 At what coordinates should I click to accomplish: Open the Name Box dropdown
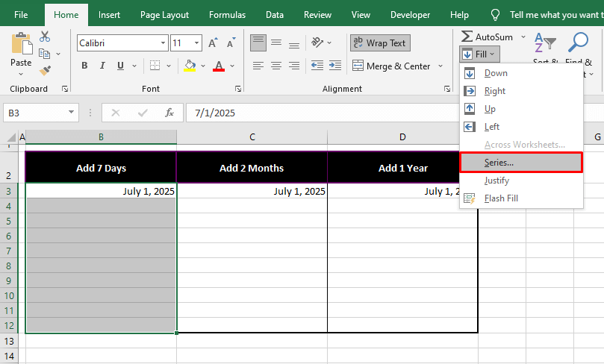pos(71,113)
